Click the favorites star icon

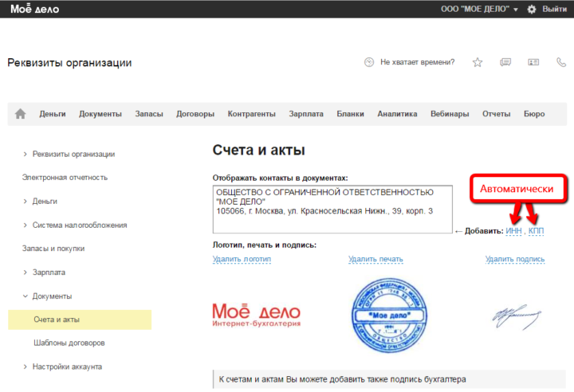pos(478,62)
